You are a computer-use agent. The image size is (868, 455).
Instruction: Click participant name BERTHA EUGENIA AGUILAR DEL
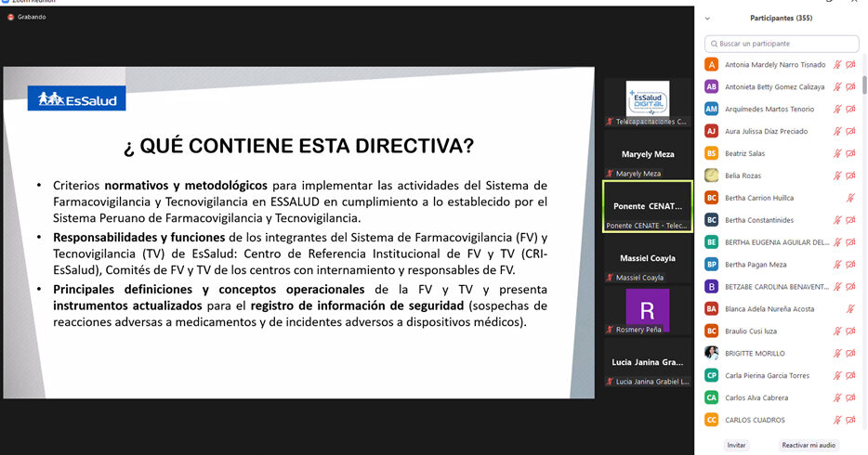tap(777, 242)
